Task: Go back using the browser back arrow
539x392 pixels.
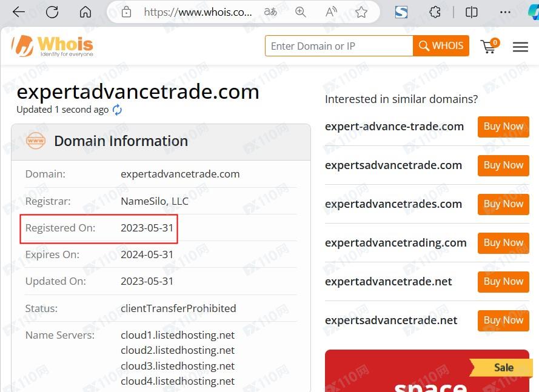Action: click(x=19, y=12)
